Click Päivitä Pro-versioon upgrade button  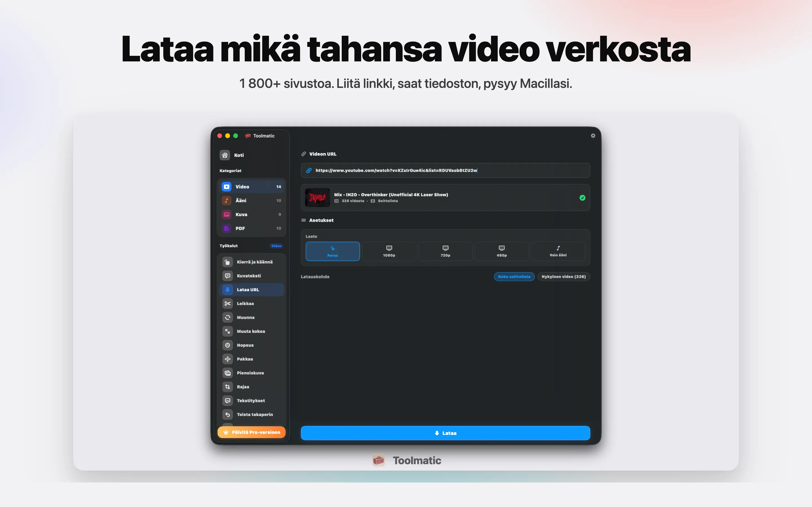(x=252, y=432)
